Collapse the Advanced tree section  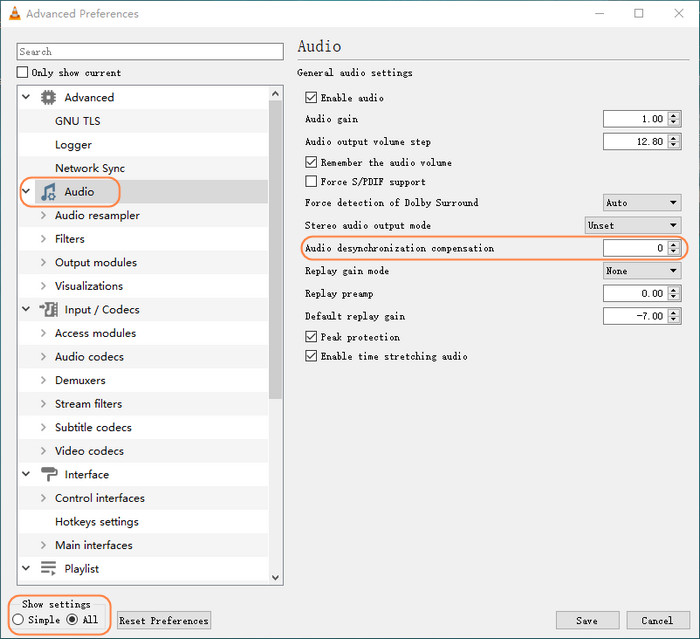point(26,97)
